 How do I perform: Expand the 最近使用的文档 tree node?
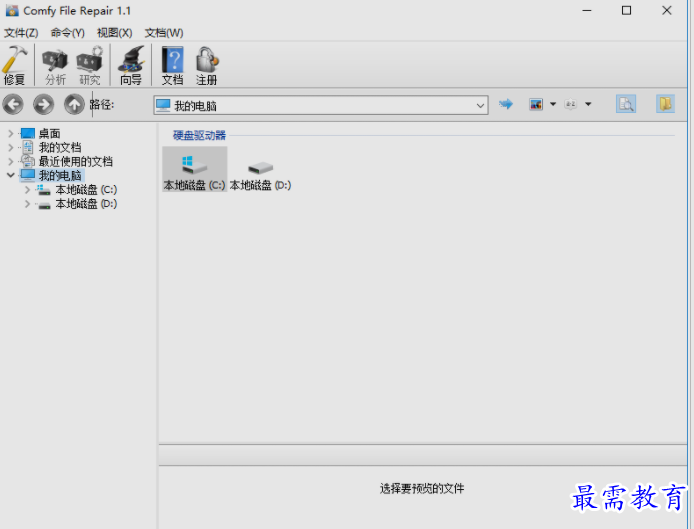(x=11, y=162)
